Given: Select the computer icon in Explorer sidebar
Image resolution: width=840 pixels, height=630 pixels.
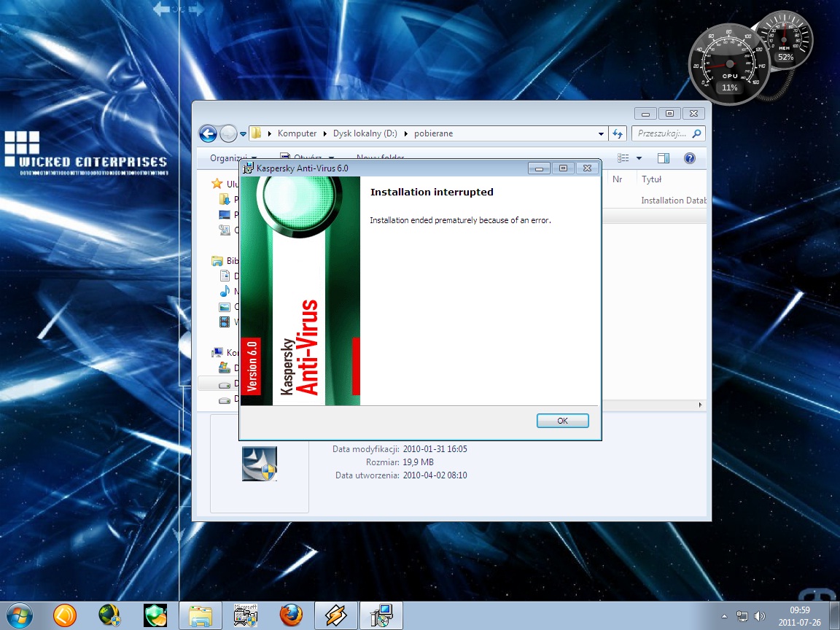Looking at the screenshot, I should [x=217, y=352].
